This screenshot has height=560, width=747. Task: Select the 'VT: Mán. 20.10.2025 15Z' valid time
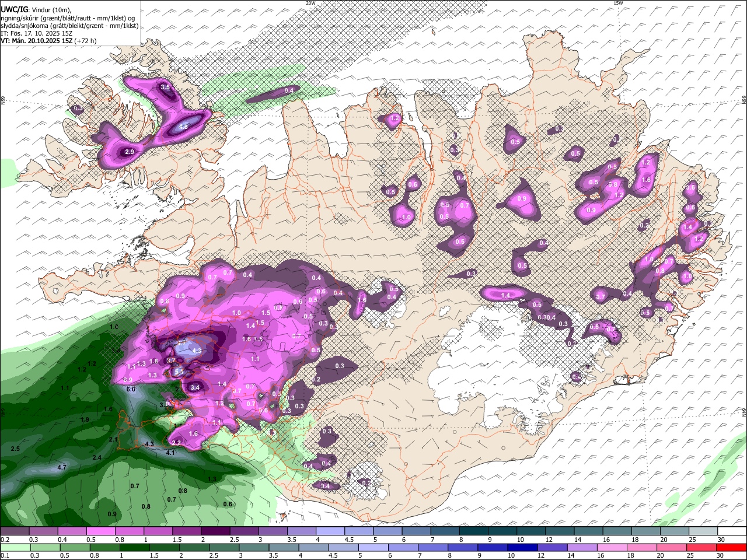pos(36,41)
